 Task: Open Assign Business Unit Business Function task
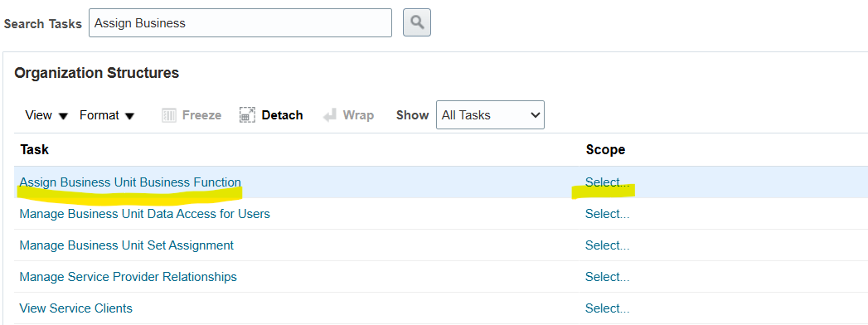coord(130,182)
